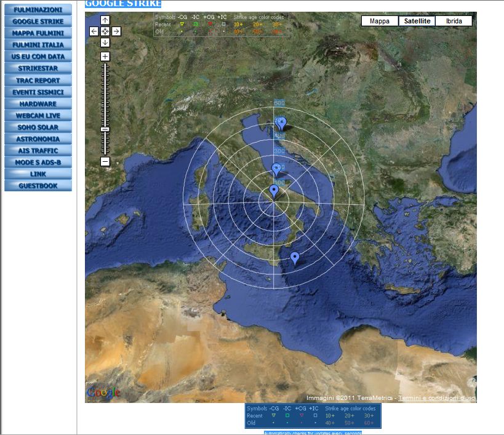Open SOHO SOLAR page
This screenshot has width=504, height=435.
38,127
